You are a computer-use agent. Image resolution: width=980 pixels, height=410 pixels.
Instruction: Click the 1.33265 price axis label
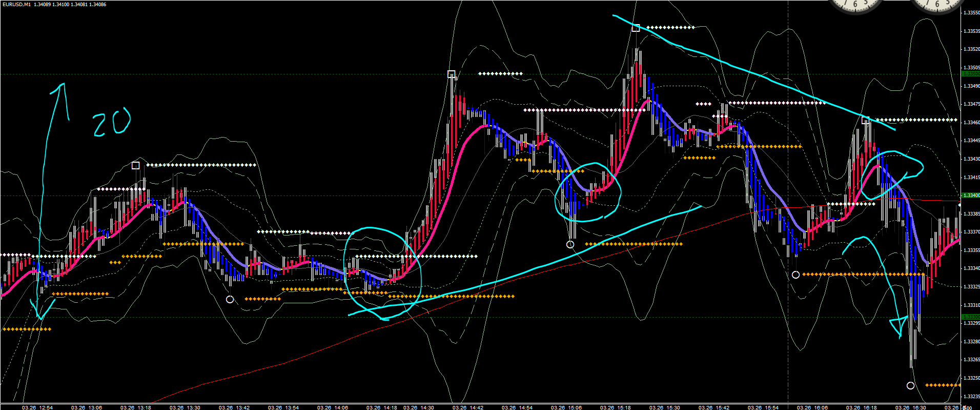[972, 360]
